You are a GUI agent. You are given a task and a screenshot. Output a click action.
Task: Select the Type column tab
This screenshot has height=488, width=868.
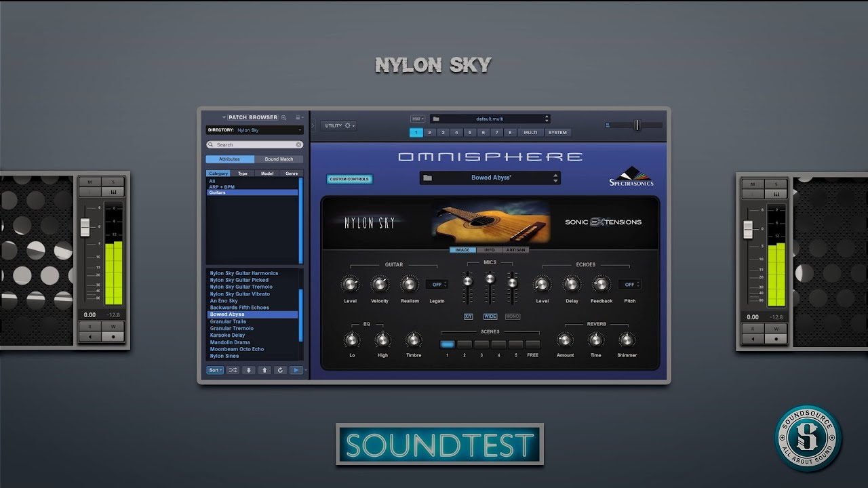pyautogui.click(x=243, y=174)
